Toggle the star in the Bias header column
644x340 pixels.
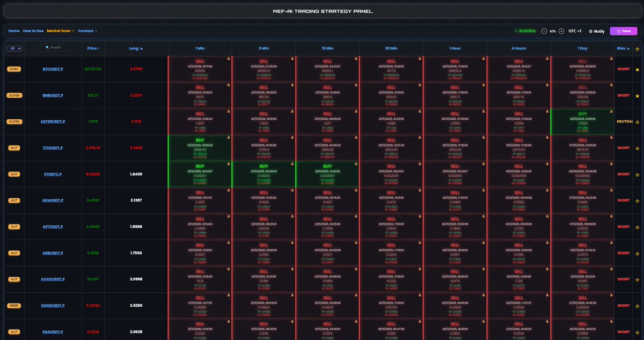point(637,48)
